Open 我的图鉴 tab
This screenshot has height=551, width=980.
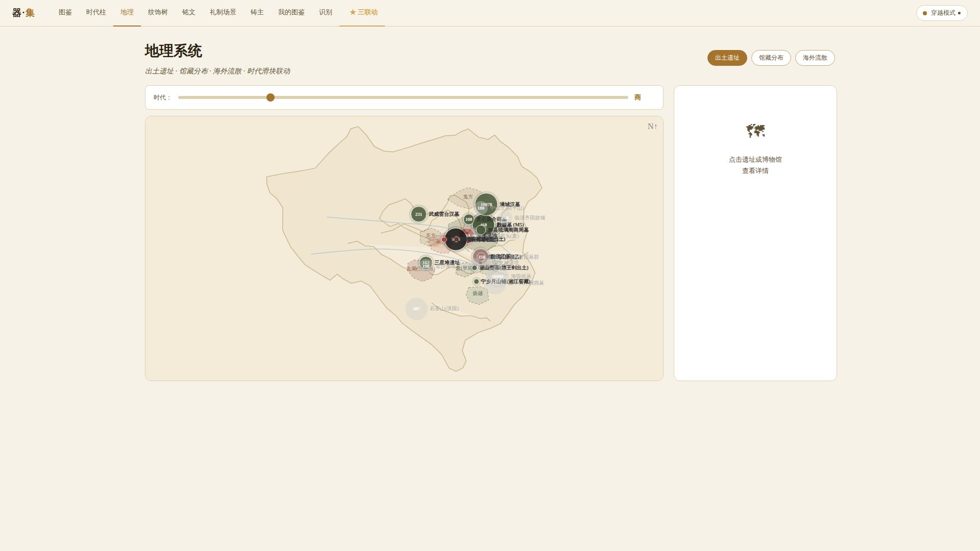pos(291,12)
